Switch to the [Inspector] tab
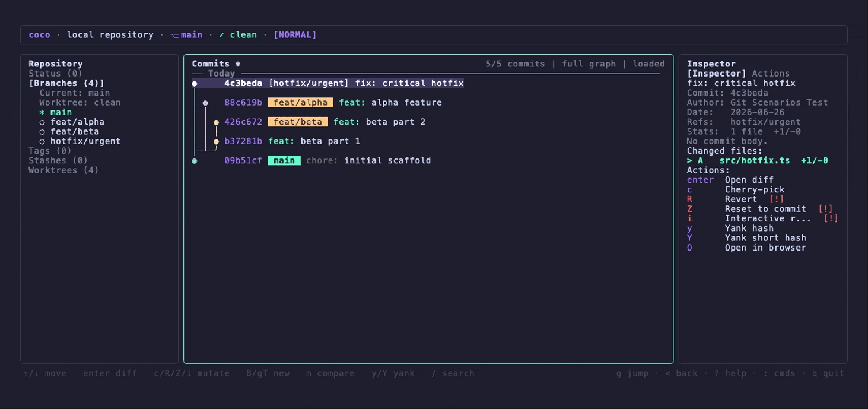 click(717, 74)
